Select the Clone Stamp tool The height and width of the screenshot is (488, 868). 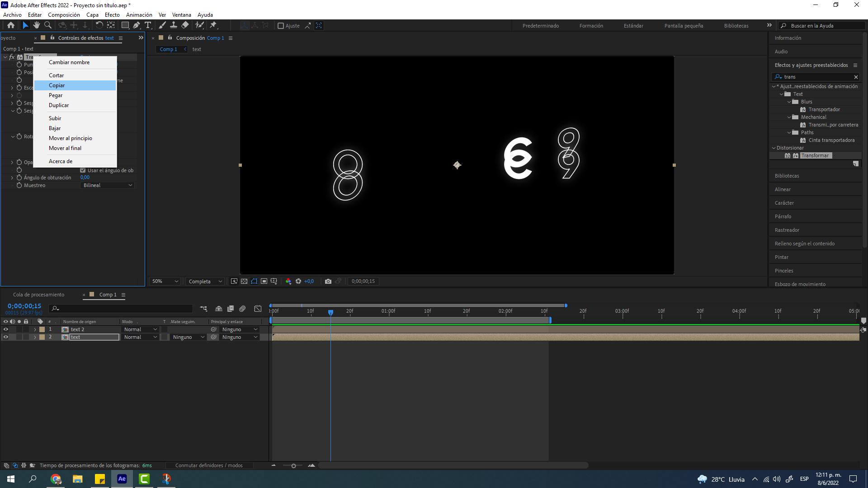tap(173, 25)
